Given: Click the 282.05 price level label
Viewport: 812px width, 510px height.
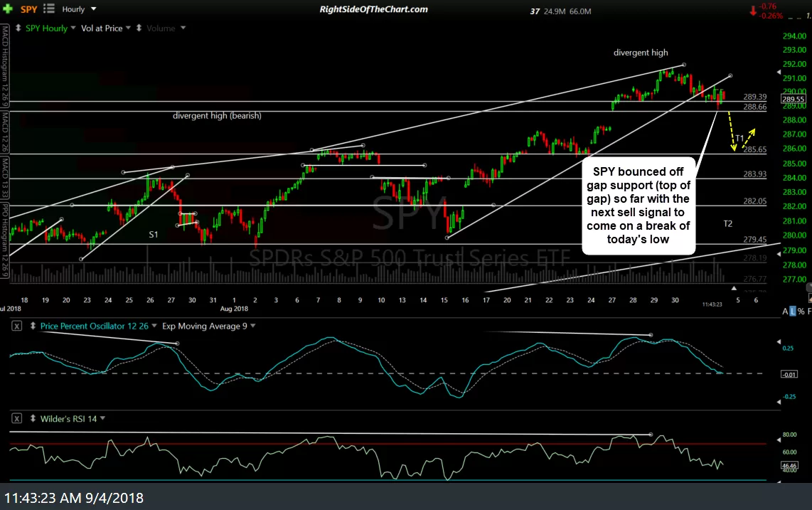Looking at the screenshot, I should (x=754, y=201).
